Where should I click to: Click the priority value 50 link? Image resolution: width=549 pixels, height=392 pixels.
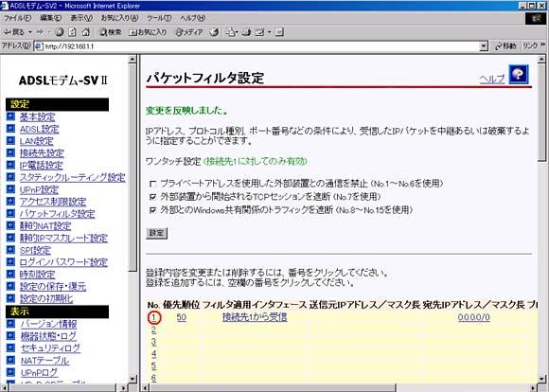[182, 317]
